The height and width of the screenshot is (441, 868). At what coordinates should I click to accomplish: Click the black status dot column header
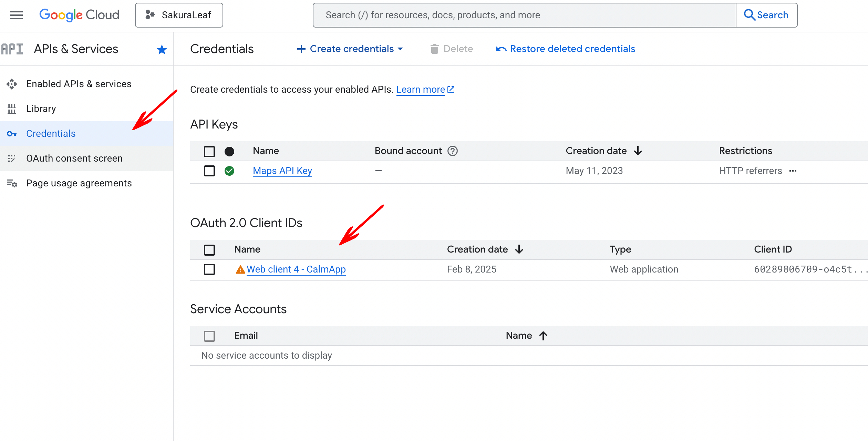tap(229, 151)
